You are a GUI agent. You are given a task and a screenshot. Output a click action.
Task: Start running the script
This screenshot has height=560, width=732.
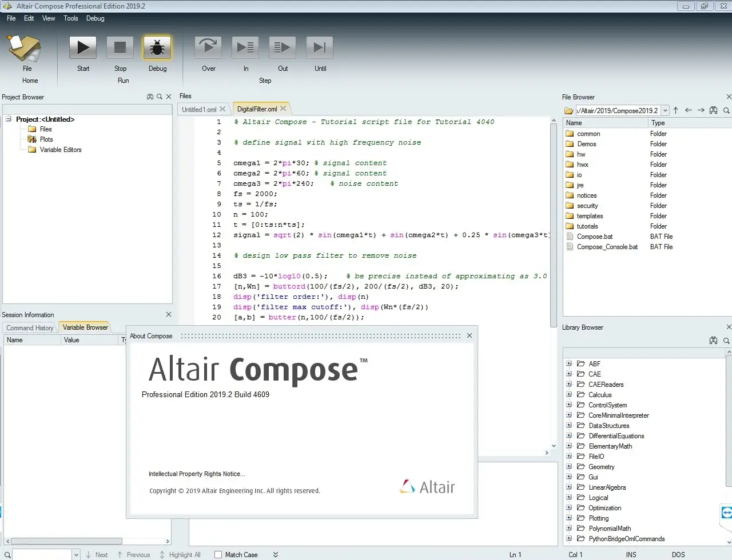pos(83,47)
